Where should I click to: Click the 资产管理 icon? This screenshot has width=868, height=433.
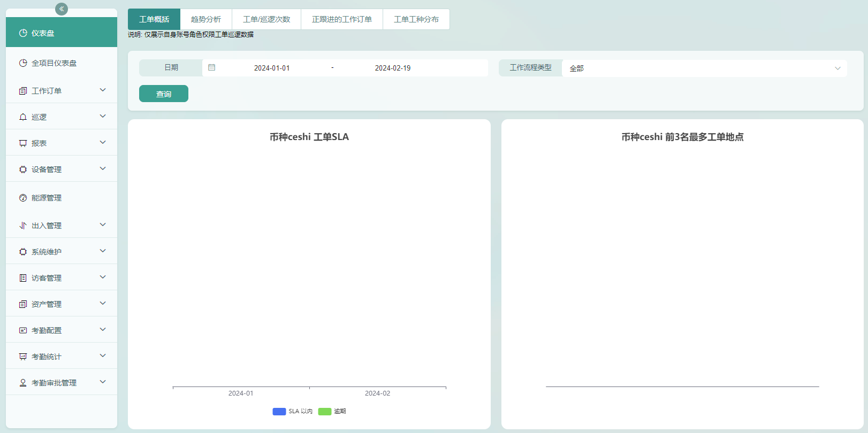point(23,304)
